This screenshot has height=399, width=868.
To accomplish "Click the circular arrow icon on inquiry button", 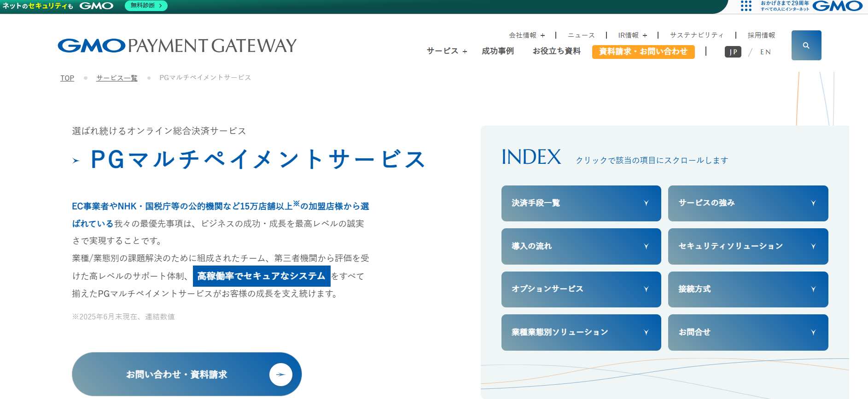I will [280, 374].
